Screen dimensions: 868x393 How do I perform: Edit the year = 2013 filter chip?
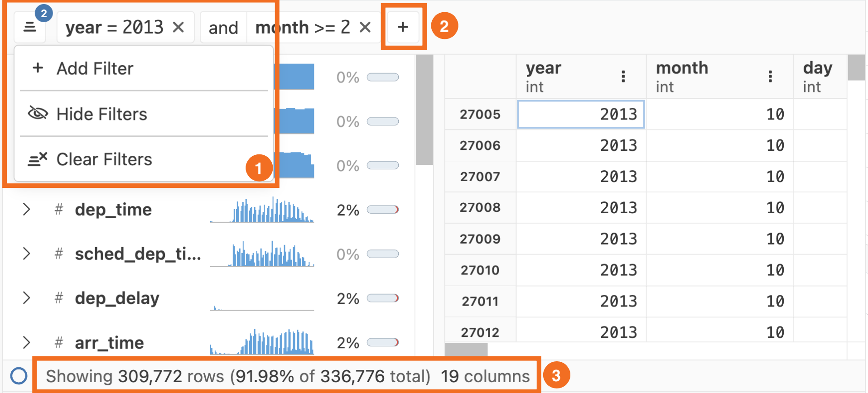pos(114,28)
